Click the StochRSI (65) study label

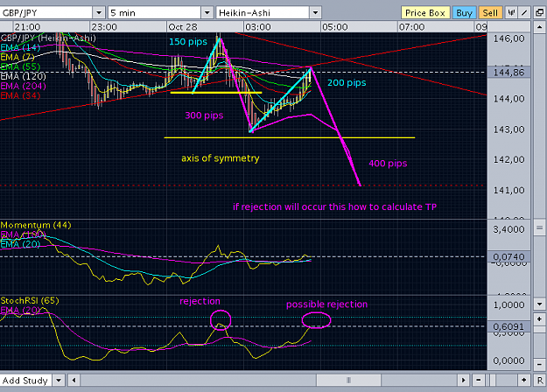[30, 300]
